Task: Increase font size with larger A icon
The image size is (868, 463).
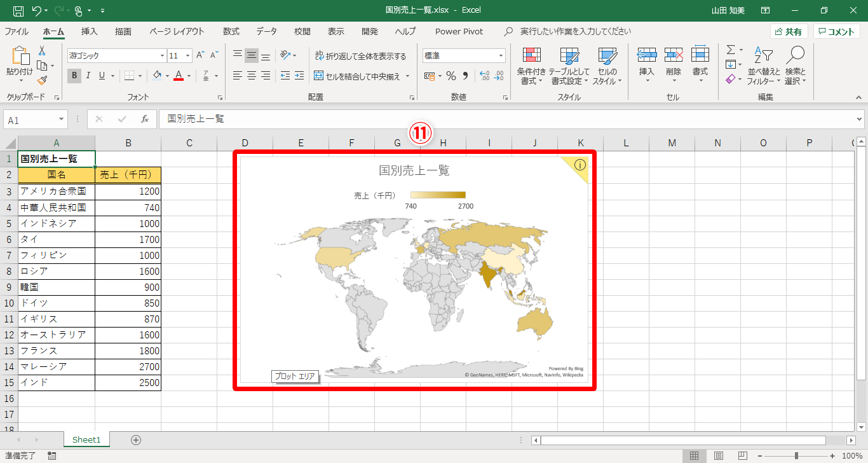Action: click(200, 55)
